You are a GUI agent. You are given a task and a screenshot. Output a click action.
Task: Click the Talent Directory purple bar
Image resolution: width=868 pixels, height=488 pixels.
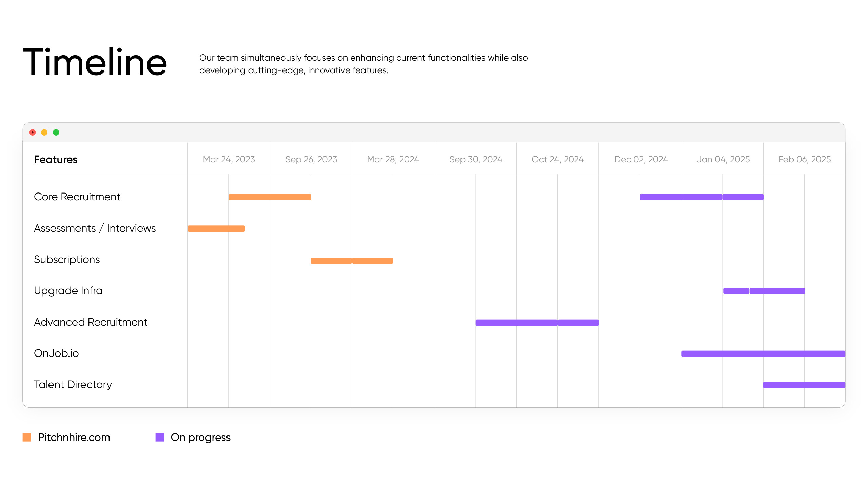[x=804, y=385]
